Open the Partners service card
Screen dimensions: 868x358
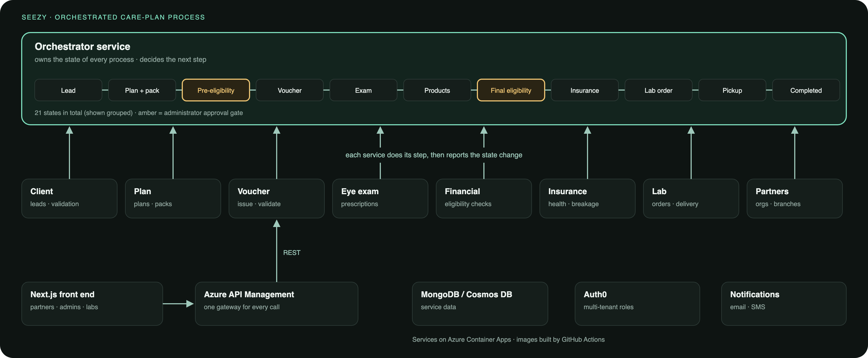pyautogui.click(x=794, y=198)
